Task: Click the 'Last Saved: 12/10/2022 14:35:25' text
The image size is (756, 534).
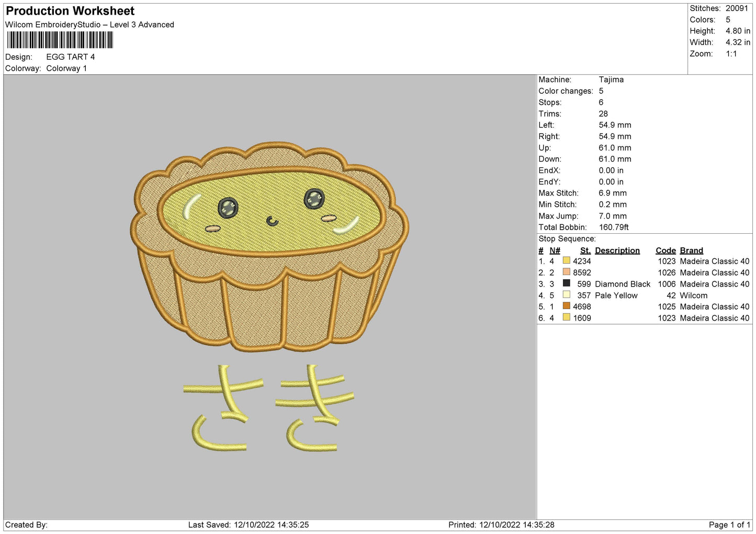Action: 249,525
